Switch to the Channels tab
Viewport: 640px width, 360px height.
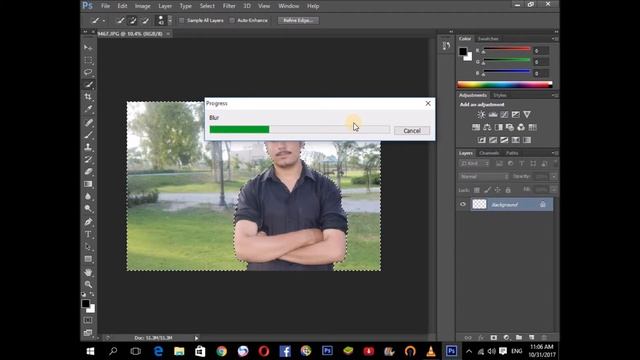pyautogui.click(x=489, y=153)
